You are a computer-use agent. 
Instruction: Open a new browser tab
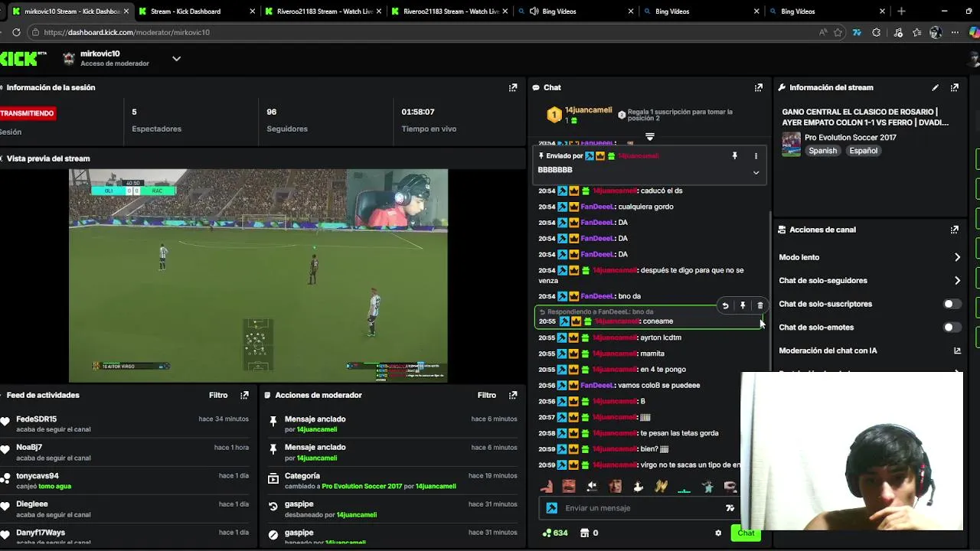(x=901, y=11)
